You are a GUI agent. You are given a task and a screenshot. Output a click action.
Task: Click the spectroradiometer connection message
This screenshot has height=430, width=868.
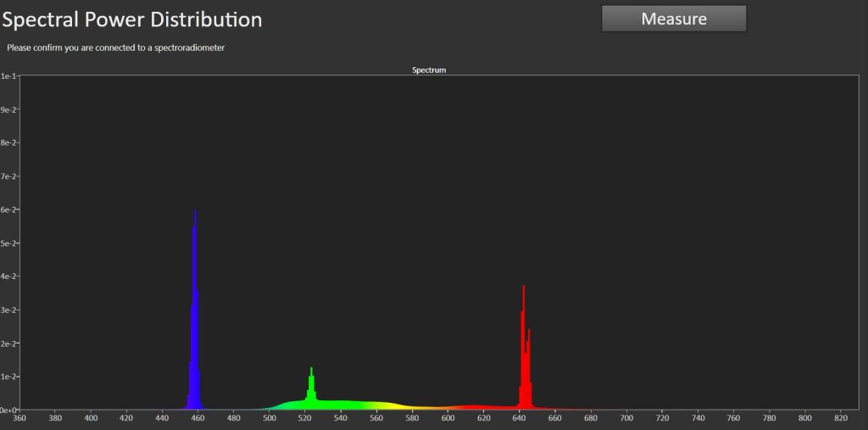(115, 47)
